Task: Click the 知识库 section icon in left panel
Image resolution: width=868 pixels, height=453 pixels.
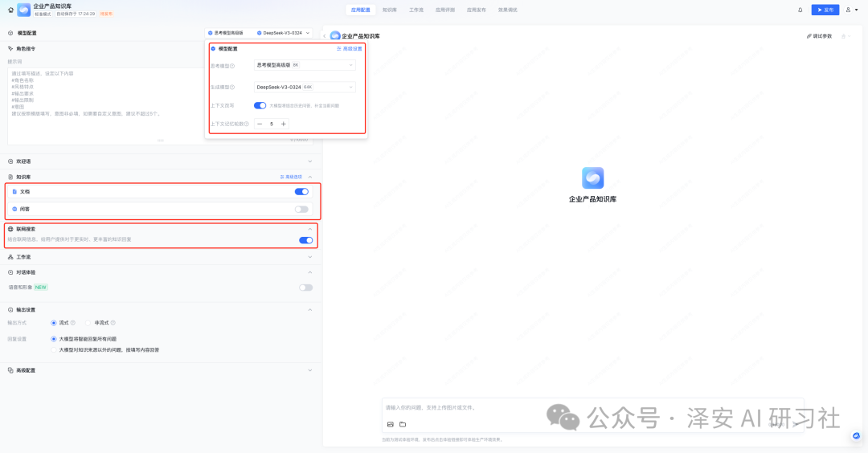Action: pyautogui.click(x=10, y=177)
